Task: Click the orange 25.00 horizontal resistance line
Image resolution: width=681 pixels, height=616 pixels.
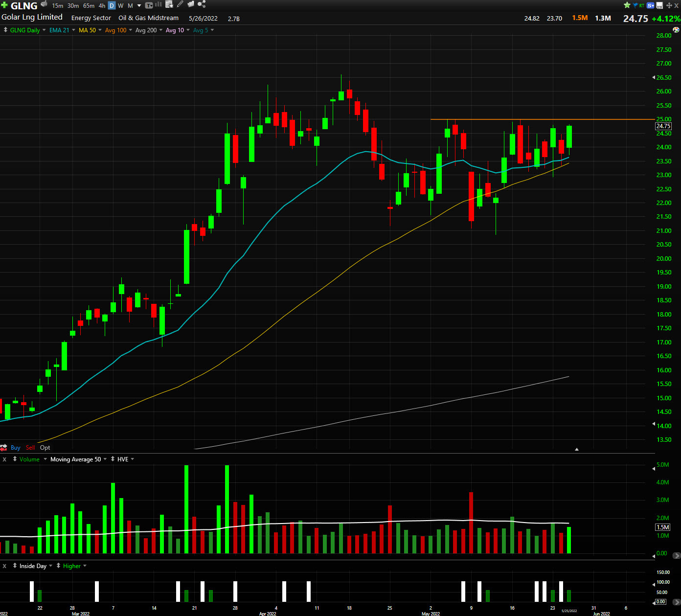Action: coord(542,119)
